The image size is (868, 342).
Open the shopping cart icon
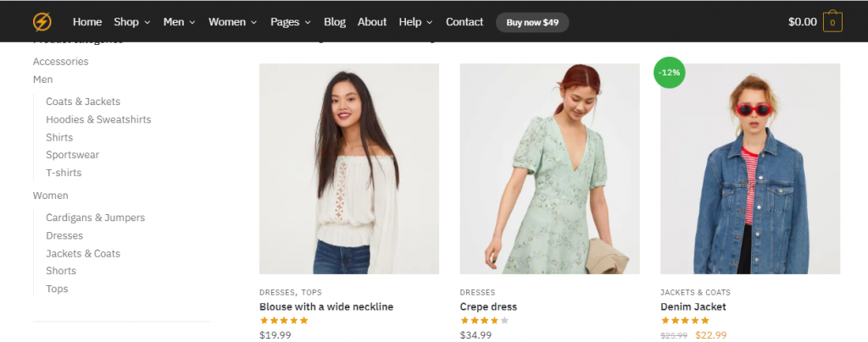coord(832,23)
